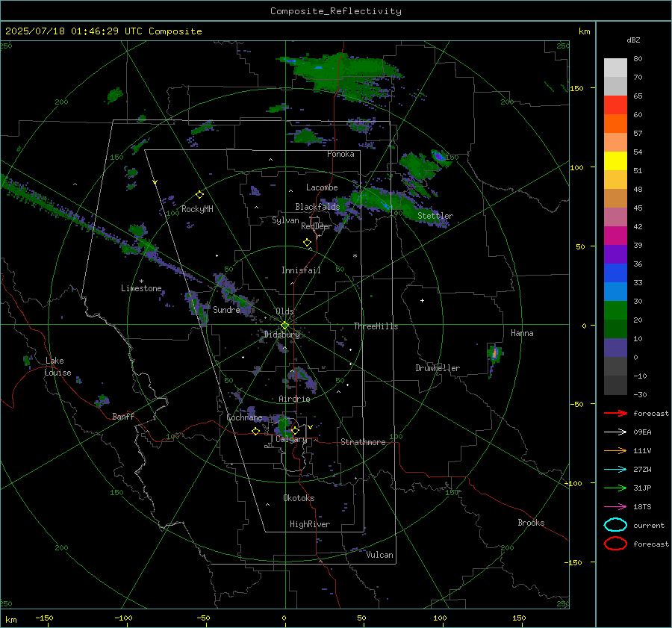Click the Cochrane city label
The width and height of the screenshot is (672, 628).
click(244, 417)
